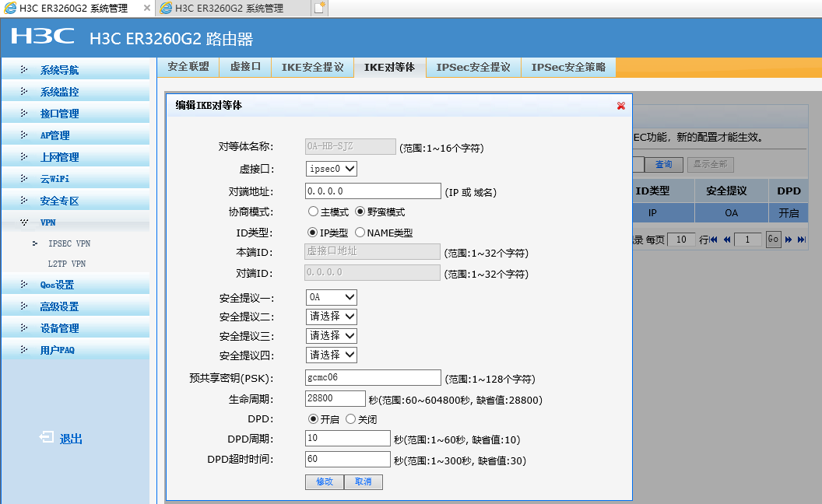
Task: Expand the 安全专区 menu
Action: (76, 201)
